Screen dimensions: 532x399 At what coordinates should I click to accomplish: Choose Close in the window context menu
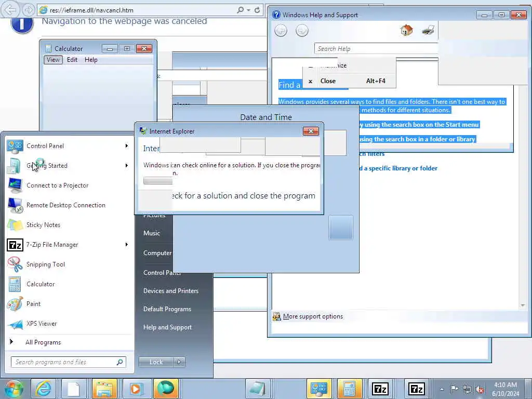tap(349, 81)
